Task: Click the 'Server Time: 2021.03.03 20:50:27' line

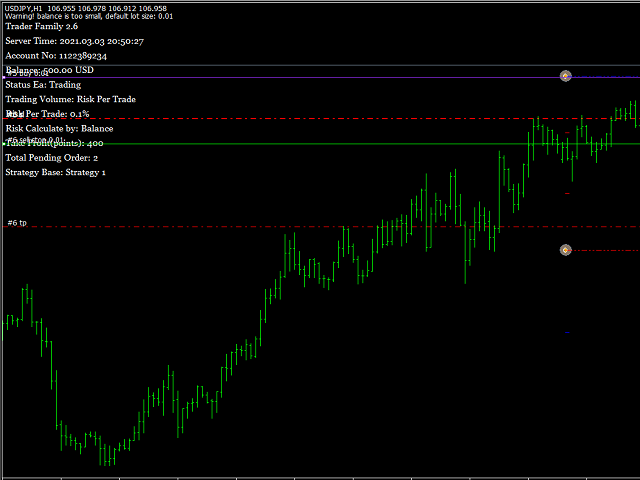Action: 75,41
